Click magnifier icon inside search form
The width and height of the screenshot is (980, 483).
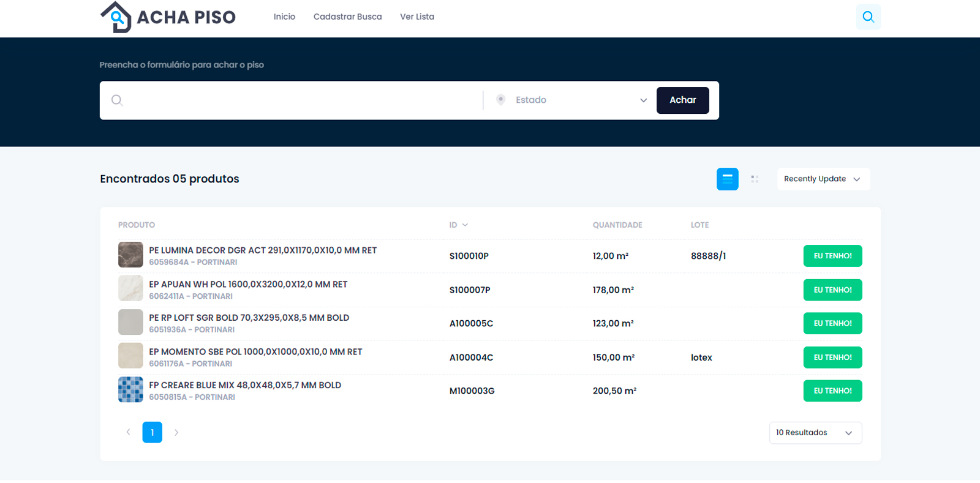[117, 100]
